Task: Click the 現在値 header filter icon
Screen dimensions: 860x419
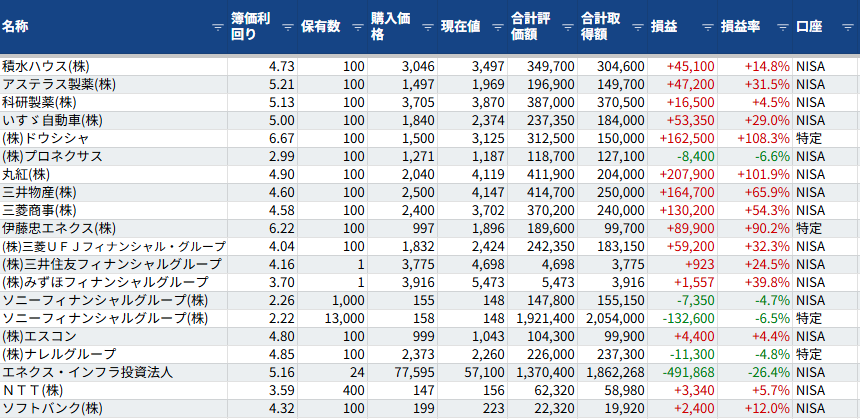Action: 497,27
